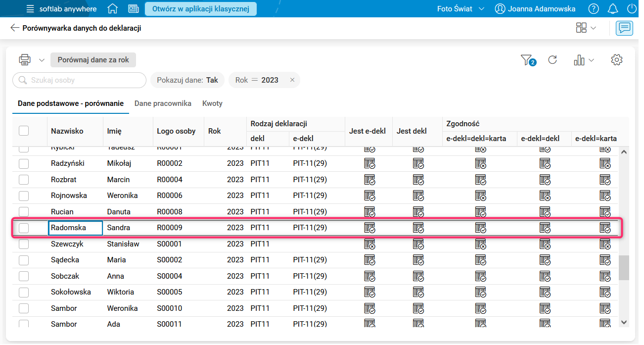
Task: Open notifications bell icon
Action: point(613,9)
